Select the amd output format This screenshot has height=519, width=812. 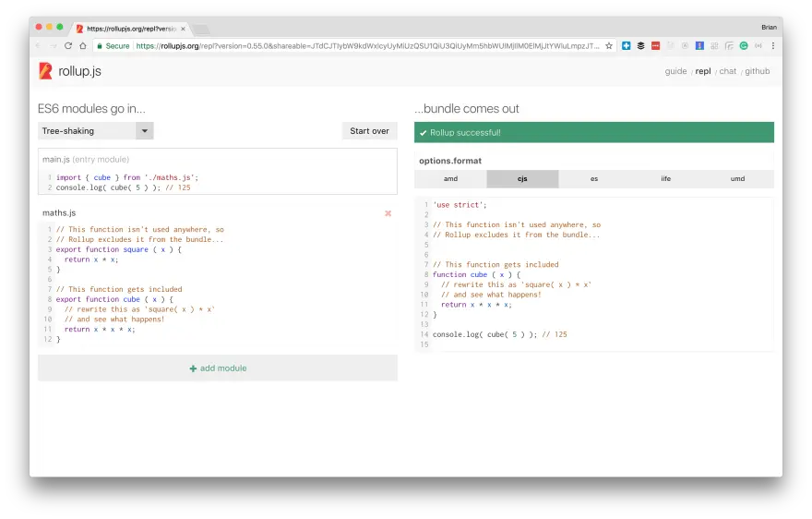click(450, 179)
